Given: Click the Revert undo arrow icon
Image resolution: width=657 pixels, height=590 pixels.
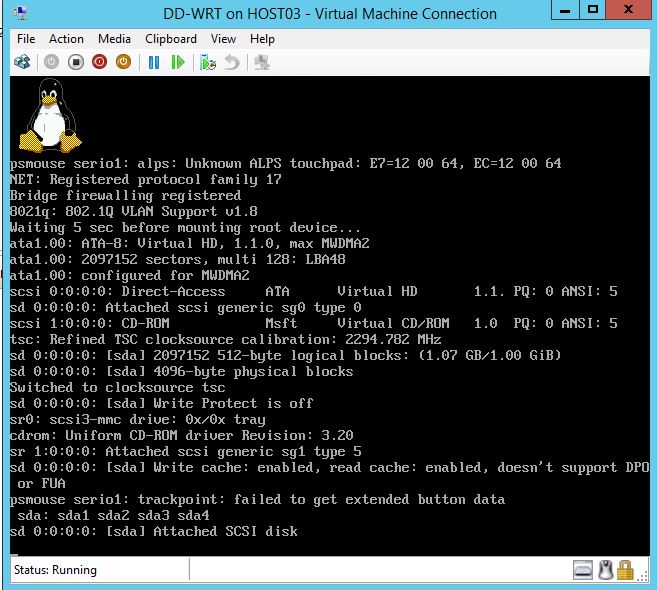Looking at the screenshot, I should 232,62.
